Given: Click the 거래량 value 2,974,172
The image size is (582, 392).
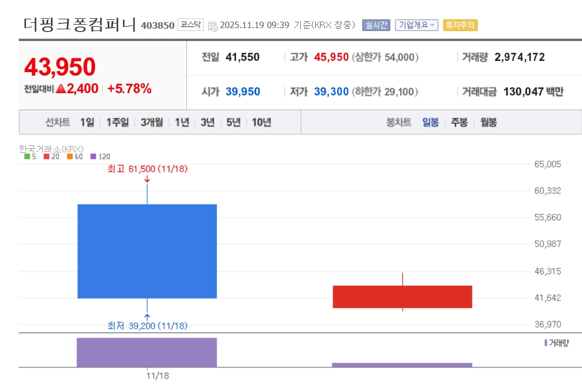Looking at the screenshot, I should (519, 57).
